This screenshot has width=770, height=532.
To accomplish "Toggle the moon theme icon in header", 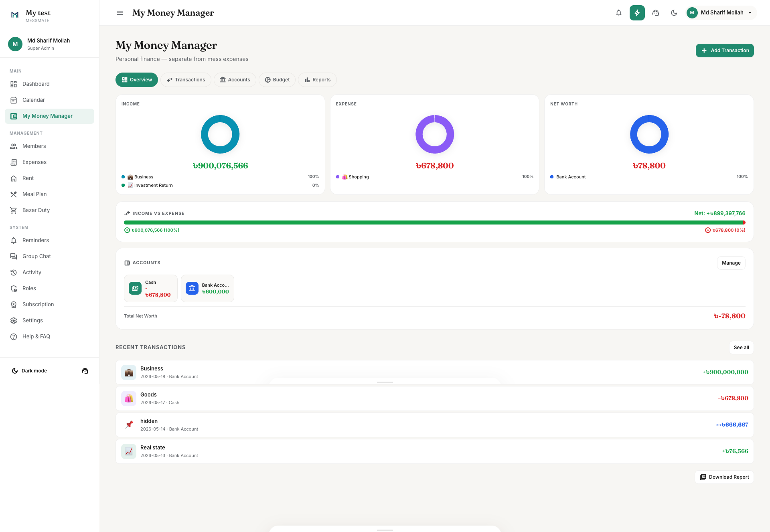I will (x=674, y=13).
